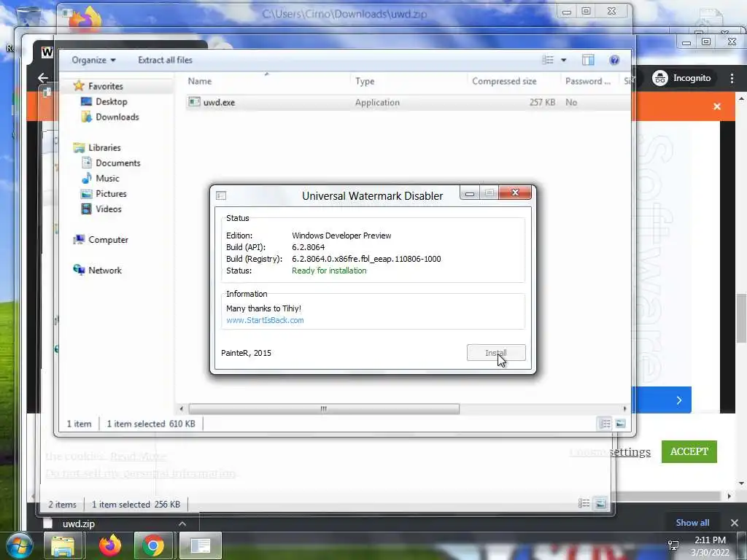Screen dimensions: 747x560
Task: Click the Password column header
Action: tap(589, 82)
